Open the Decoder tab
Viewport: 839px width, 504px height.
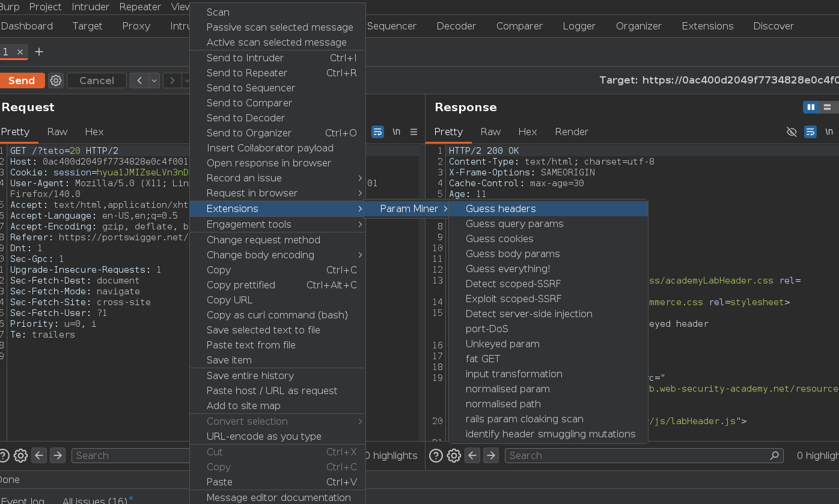click(x=456, y=26)
